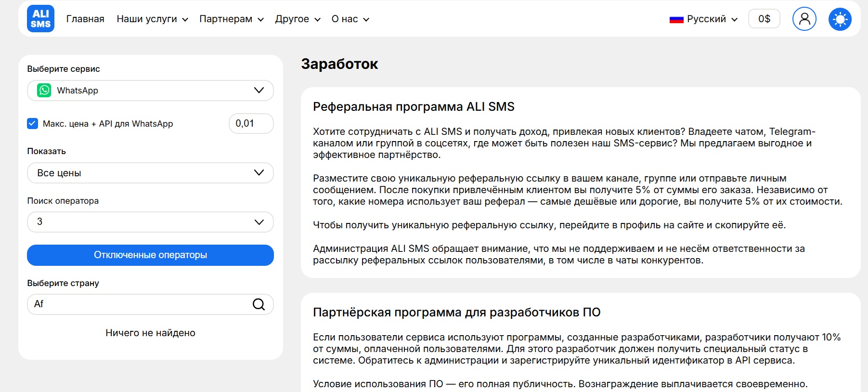This screenshot has height=392, width=868.
Task: Click the search magnifier in country field
Action: click(x=259, y=304)
